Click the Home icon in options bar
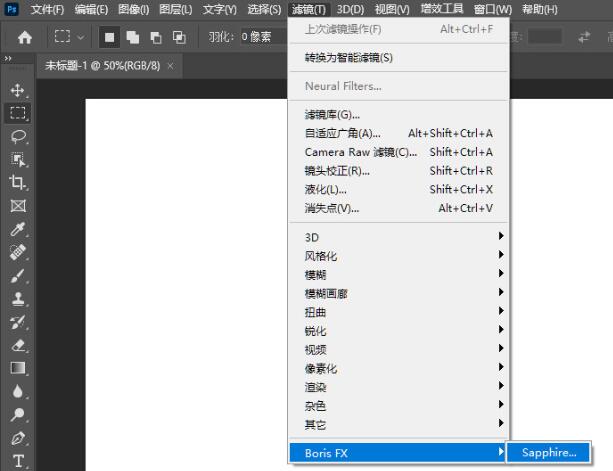613x471 pixels. click(x=24, y=37)
